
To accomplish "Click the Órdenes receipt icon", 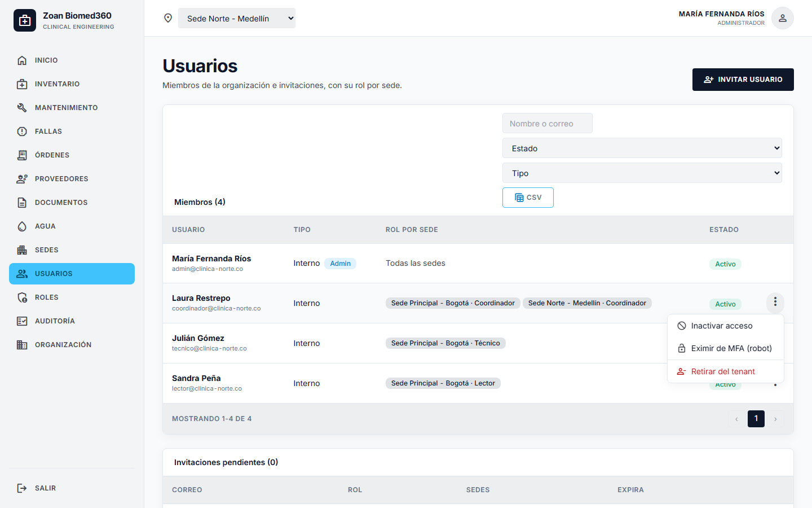I will (x=22, y=155).
